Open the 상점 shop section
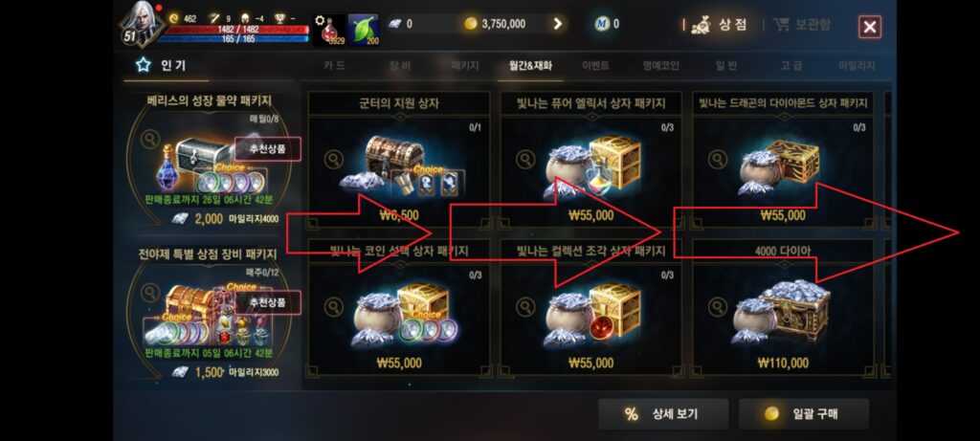980x441 pixels. [720, 25]
